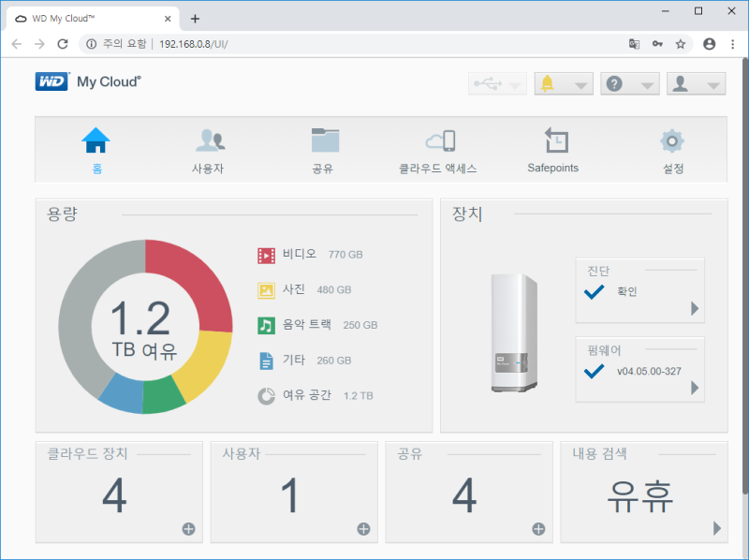Open the alerts bell dropdown
This screenshot has height=560, width=749.
click(564, 84)
